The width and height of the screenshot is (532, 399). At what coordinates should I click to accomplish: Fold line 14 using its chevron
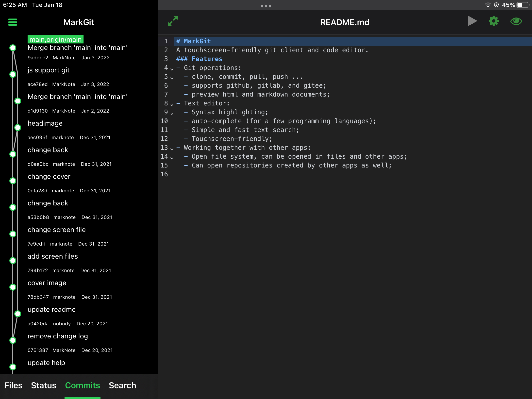coord(172,158)
